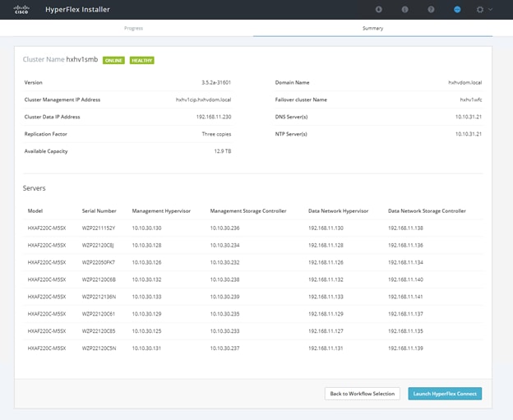513x420 pixels.
Task: Select data storage controller IP 192.168.11.135
Action: point(405,331)
